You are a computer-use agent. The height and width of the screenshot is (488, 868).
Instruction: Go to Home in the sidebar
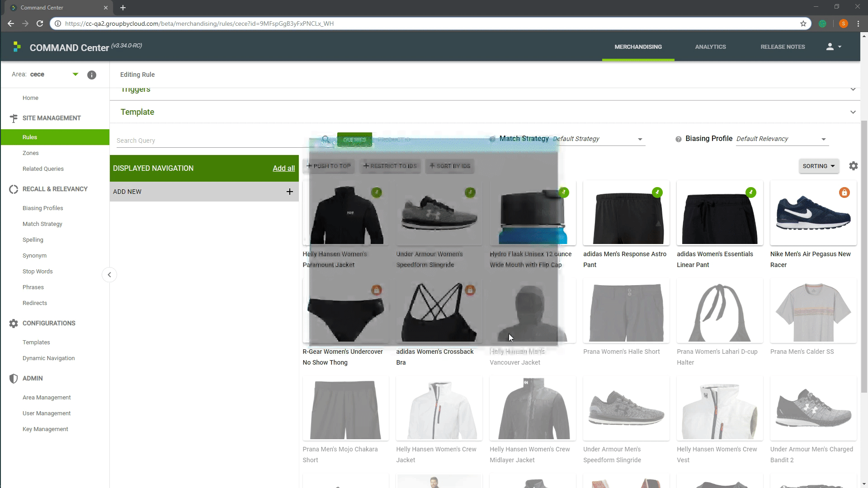30,98
